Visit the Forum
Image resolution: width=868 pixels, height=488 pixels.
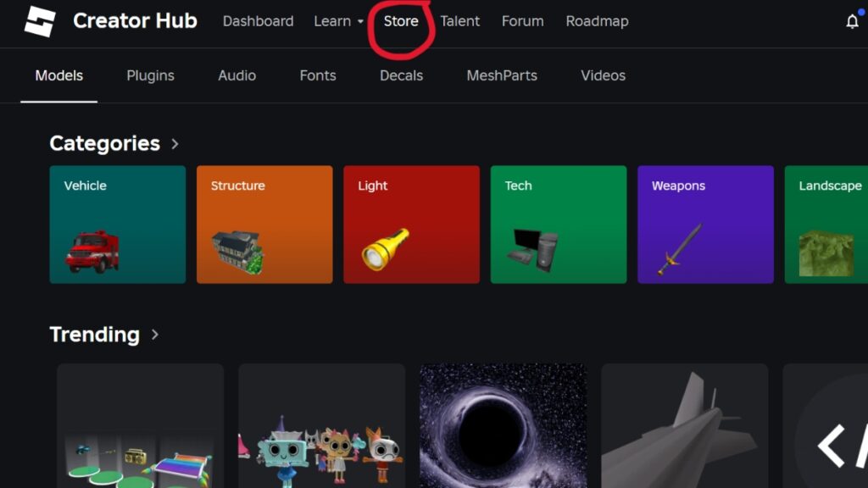tap(522, 21)
